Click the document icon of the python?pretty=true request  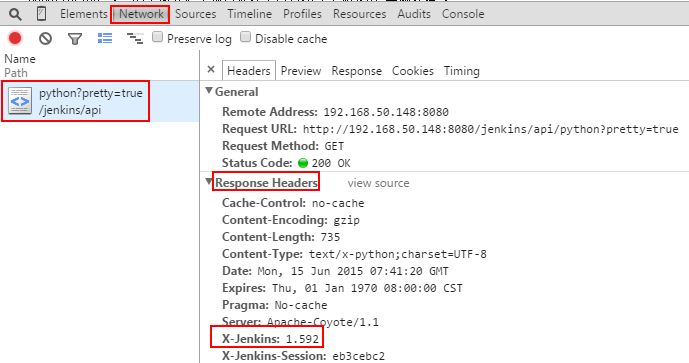(x=20, y=101)
